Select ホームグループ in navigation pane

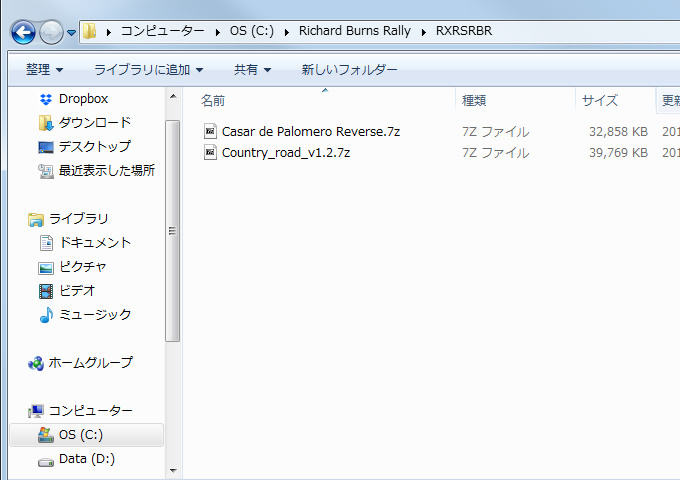click(x=91, y=362)
